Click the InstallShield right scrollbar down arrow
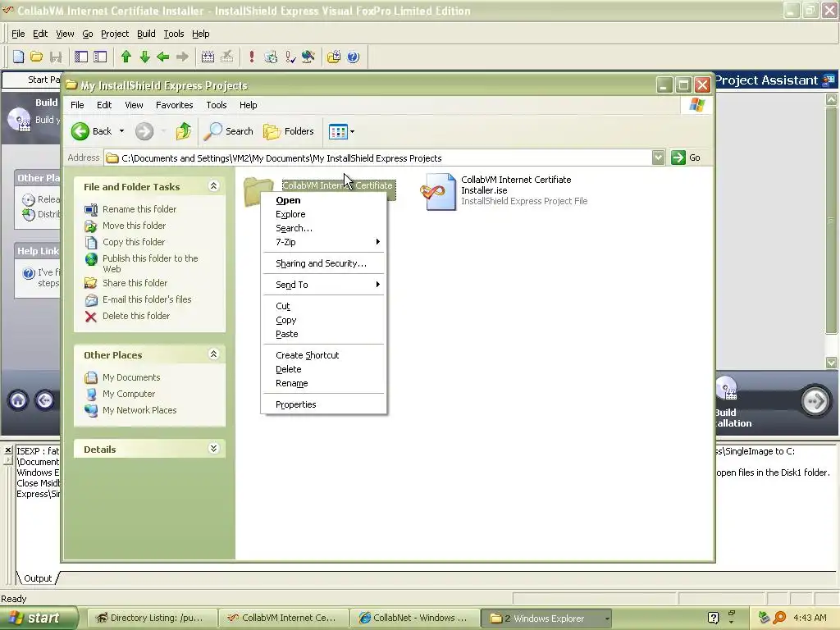The image size is (840, 630). (x=832, y=363)
